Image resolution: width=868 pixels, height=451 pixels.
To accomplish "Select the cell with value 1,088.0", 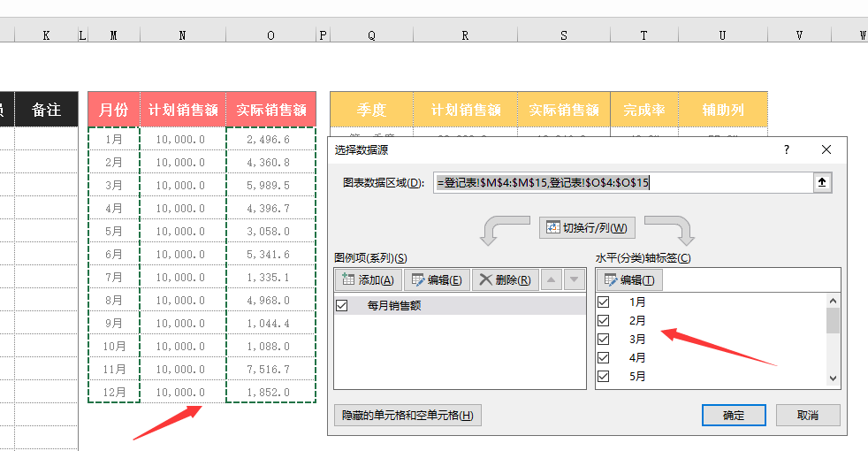I will tap(270, 347).
